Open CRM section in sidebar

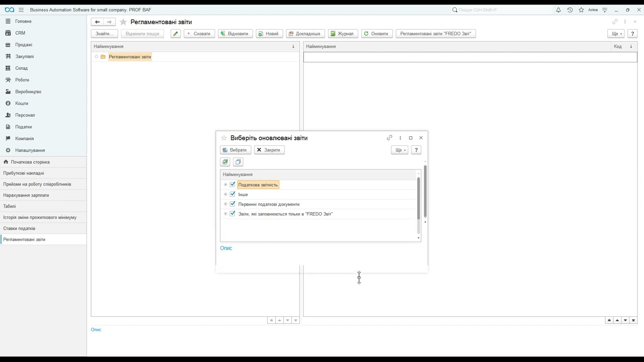[20, 33]
